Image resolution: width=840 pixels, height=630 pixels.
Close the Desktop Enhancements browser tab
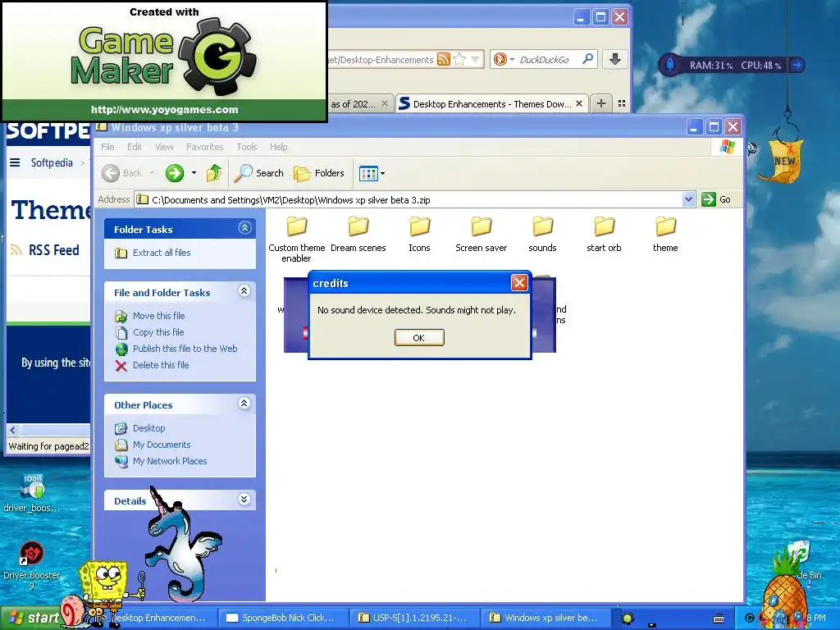[579, 104]
